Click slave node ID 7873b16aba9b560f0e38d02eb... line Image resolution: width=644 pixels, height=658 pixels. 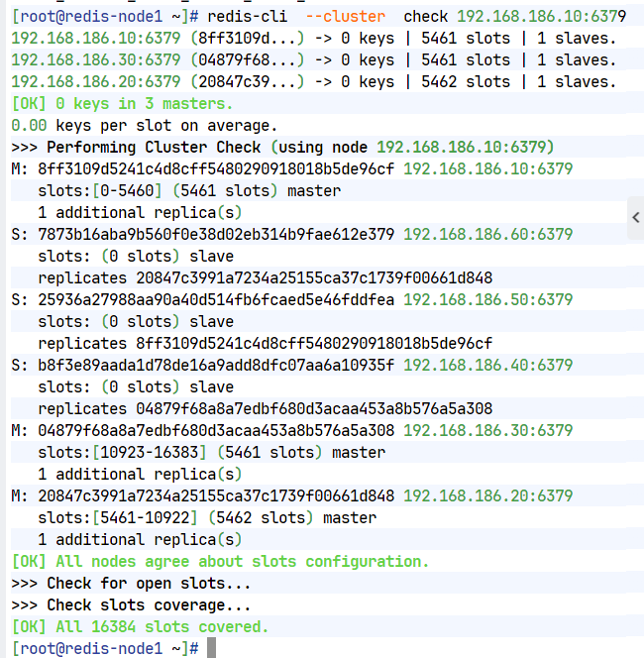pos(291,235)
